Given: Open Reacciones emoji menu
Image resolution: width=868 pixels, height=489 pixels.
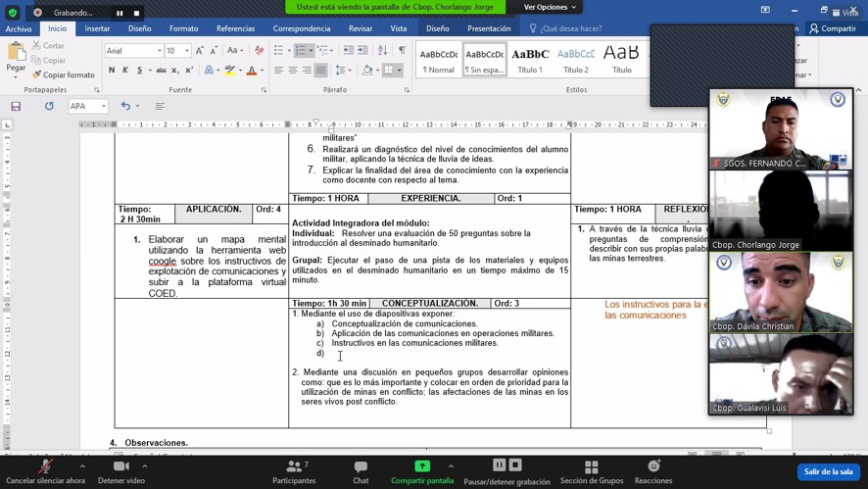Looking at the screenshot, I should point(653,472).
